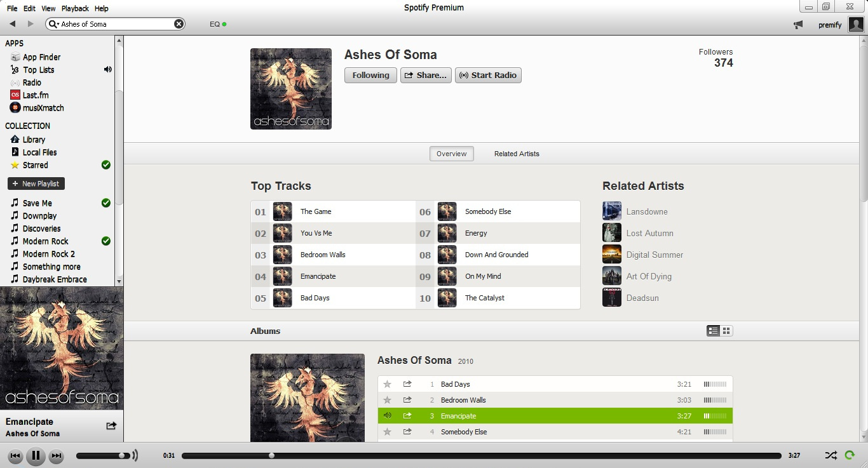Click the Share... button
Viewport: 868px width, 468px height.
426,75
